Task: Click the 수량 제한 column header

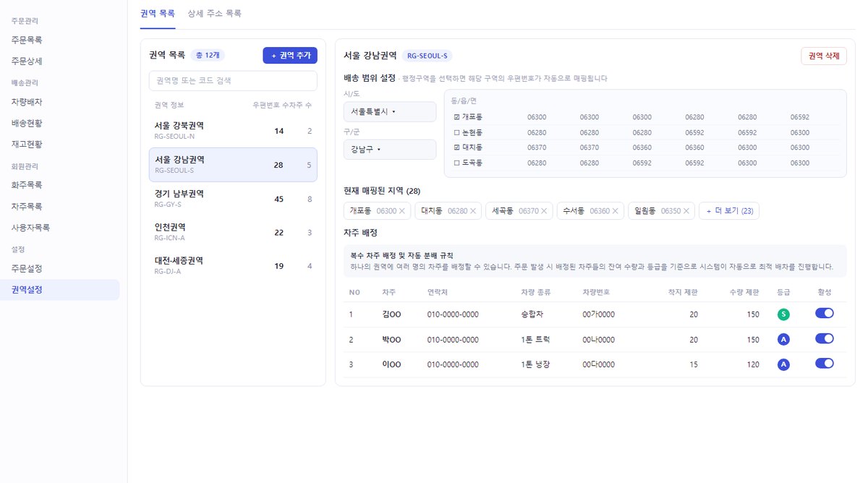Action: tap(744, 292)
